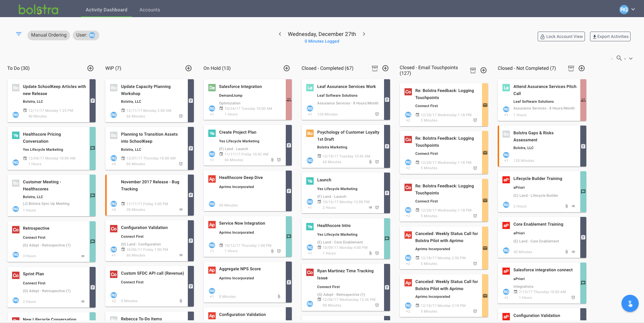Archive Closed - Not Completed items
644x323 pixels.
click(x=571, y=68)
